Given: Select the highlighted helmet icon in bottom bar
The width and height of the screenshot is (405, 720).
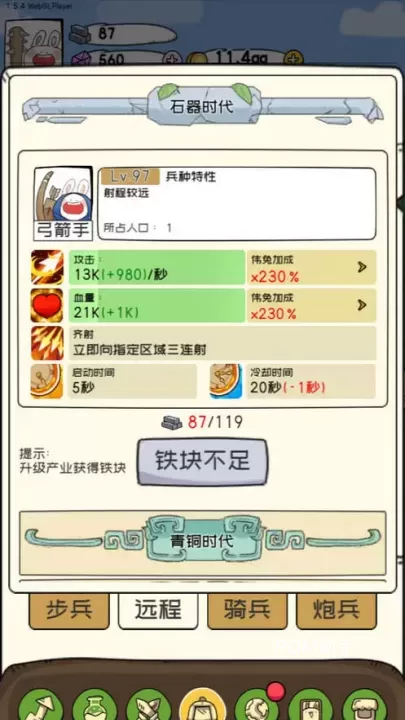Looking at the screenshot, I should point(202,704).
